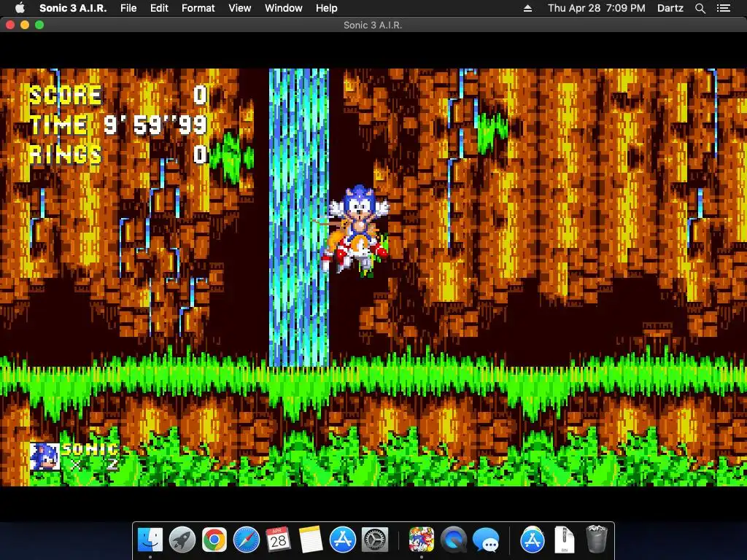Viewport: 747px width, 560px height.
Task: Open App Store icon next to Notes
Action: [x=343, y=540]
